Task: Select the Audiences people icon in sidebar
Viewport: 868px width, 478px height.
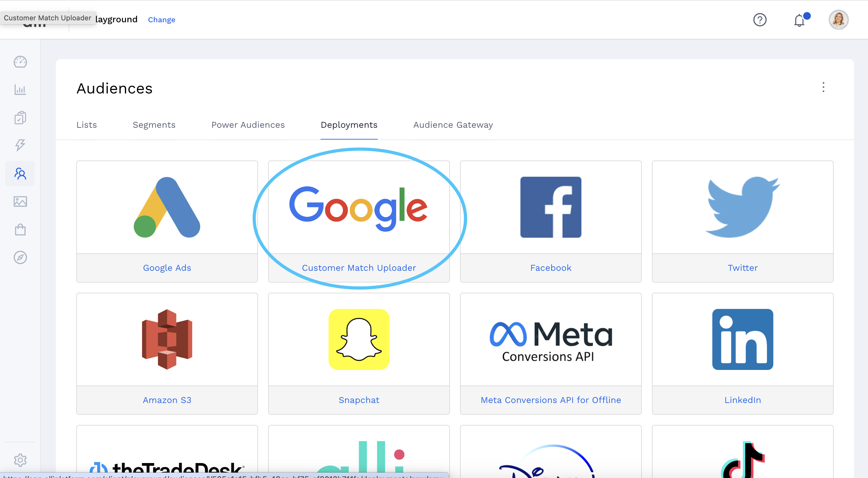Action: [x=20, y=174]
